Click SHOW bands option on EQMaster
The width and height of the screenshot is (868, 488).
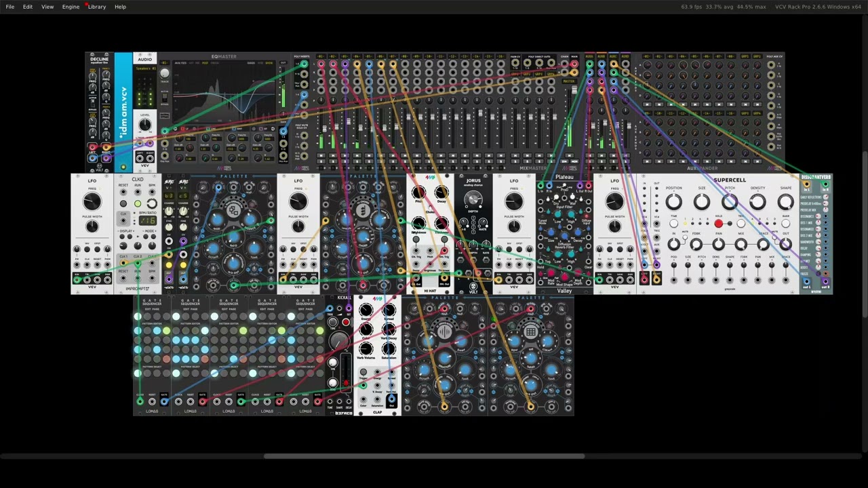click(269, 63)
